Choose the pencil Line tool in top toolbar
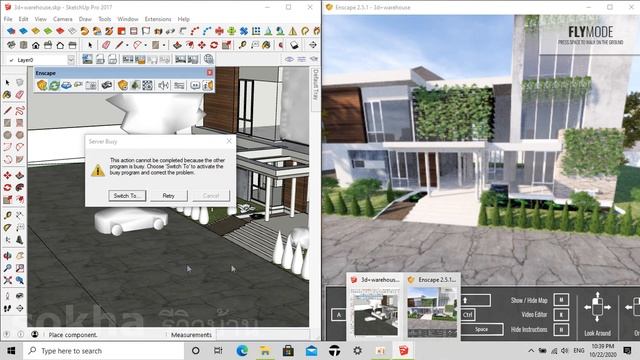Viewport: 640px width, 360px height. click(x=119, y=45)
